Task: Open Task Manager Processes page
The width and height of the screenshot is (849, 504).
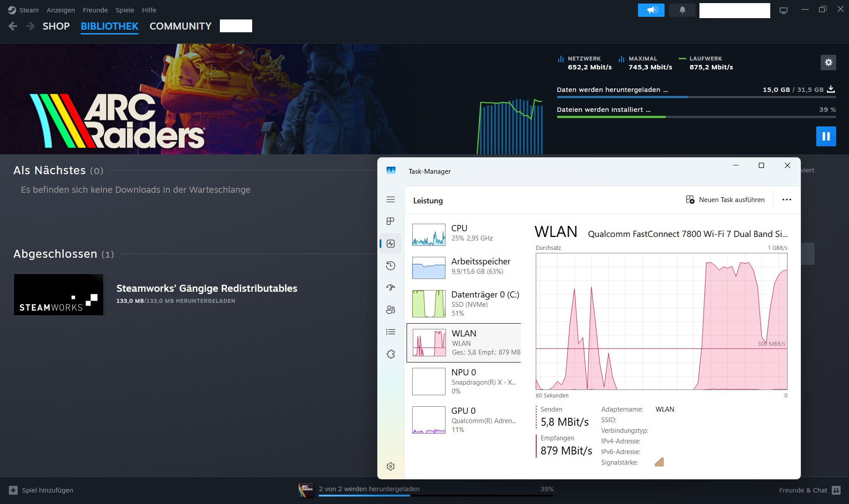Action: (x=391, y=221)
